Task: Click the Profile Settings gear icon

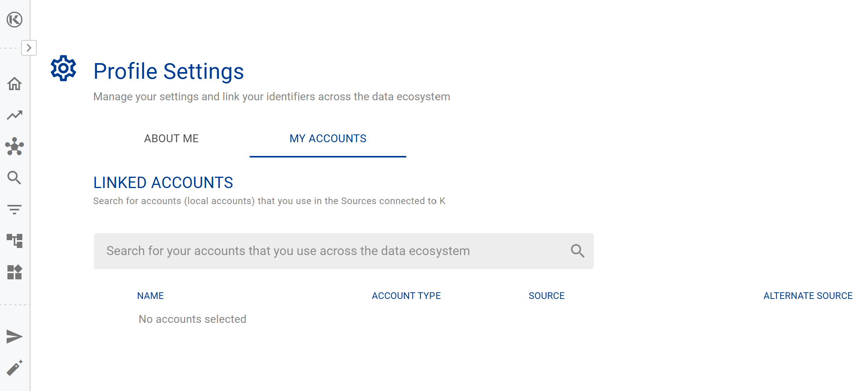Action: (x=63, y=69)
